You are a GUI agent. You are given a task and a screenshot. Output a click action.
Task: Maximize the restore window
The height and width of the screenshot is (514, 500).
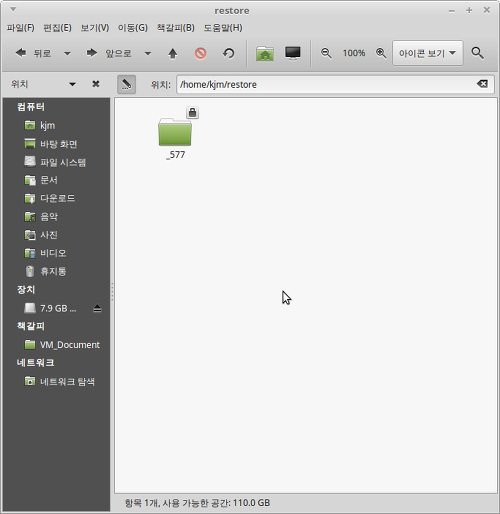[469, 10]
